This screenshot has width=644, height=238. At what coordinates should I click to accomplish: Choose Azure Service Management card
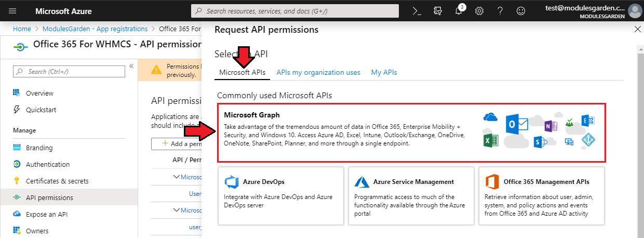coord(411,196)
